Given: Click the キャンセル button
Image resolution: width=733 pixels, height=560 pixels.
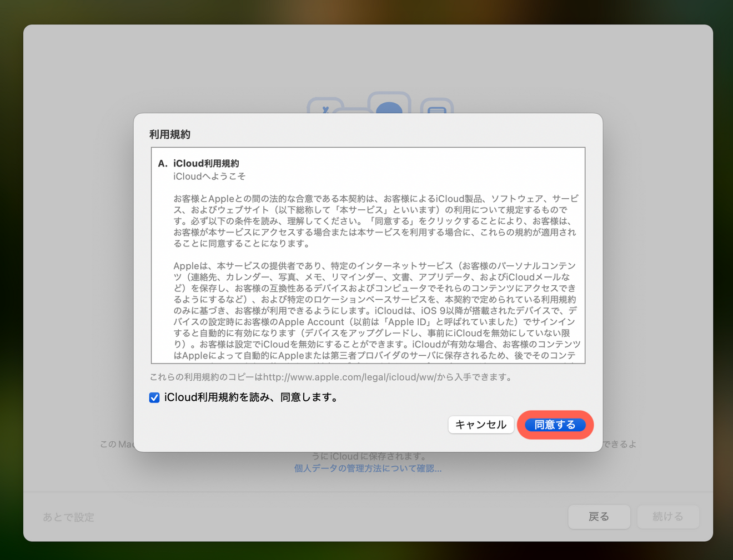Looking at the screenshot, I should coord(481,425).
